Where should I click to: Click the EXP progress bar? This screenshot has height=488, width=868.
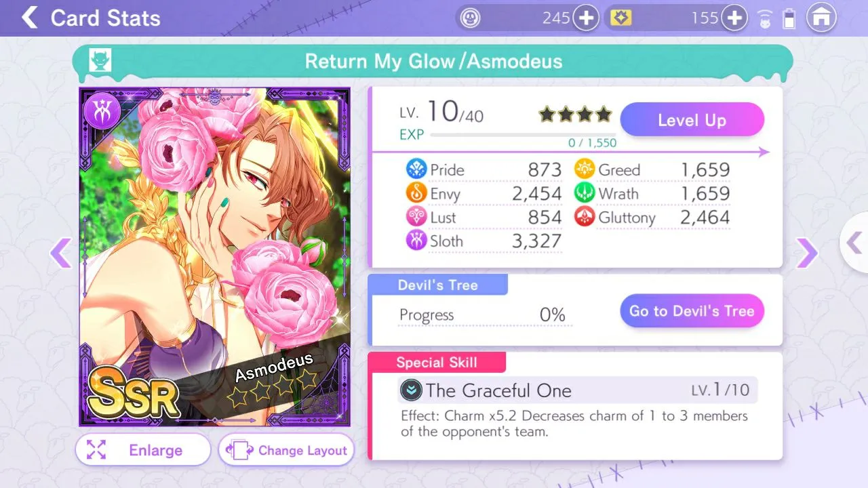pyautogui.click(x=523, y=135)
